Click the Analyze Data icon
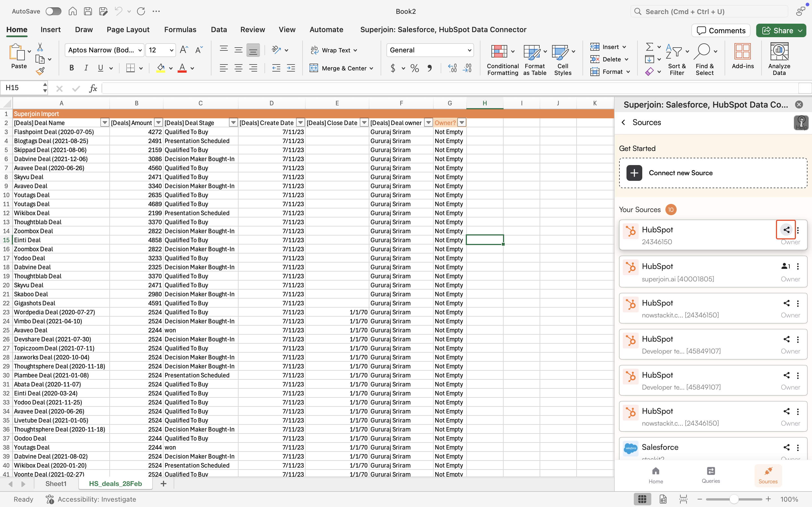Screen dimensions: 812x507 (779, 59)
